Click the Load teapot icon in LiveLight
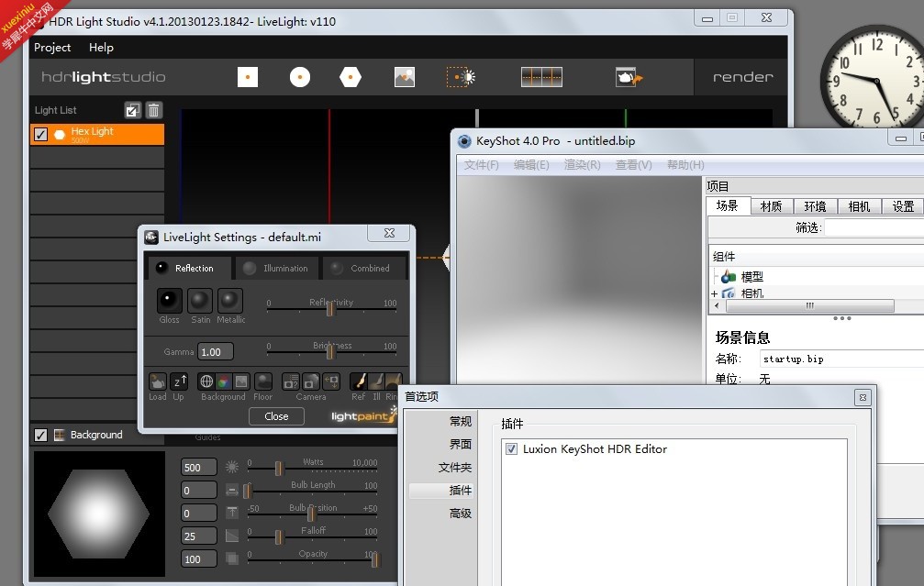The image size is (924, 586). (x=157, y=381)
